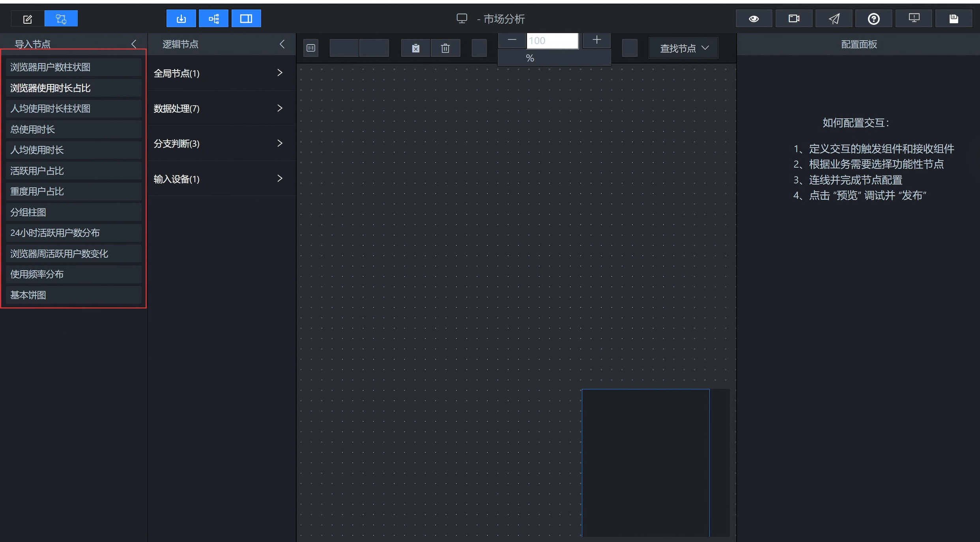Select the node interaction (blueprint) mode icon

tap(61, 19)
